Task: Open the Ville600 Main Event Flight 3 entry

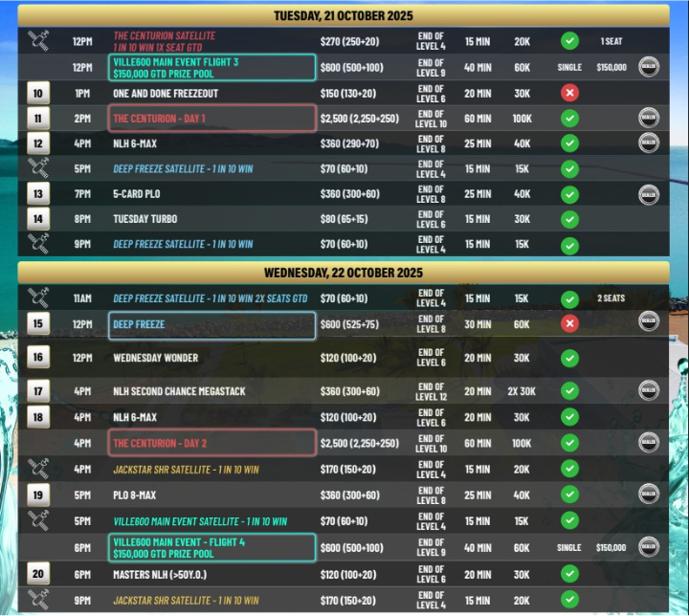Action: pyautogui.click(x=211, y=68)
